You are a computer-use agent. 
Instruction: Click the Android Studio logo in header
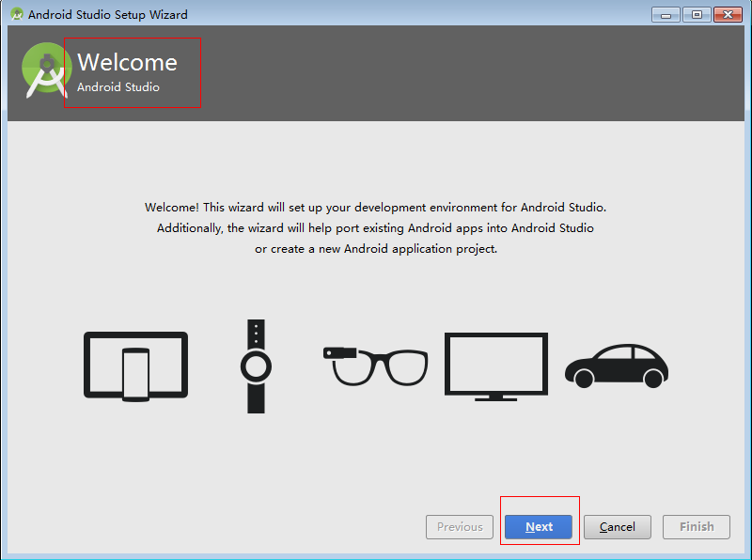click(45, 70)
